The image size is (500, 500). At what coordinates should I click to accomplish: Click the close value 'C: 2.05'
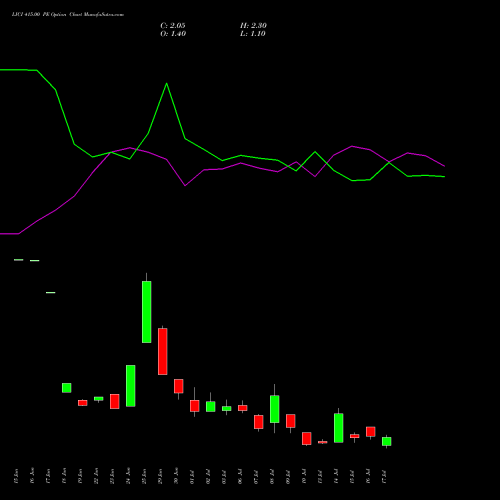tap(173, 26)
